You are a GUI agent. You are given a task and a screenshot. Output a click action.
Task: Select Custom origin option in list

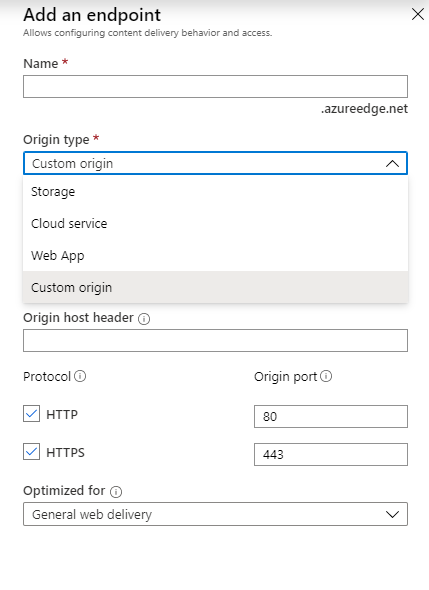pyautogui.click(x=215, y=287)
